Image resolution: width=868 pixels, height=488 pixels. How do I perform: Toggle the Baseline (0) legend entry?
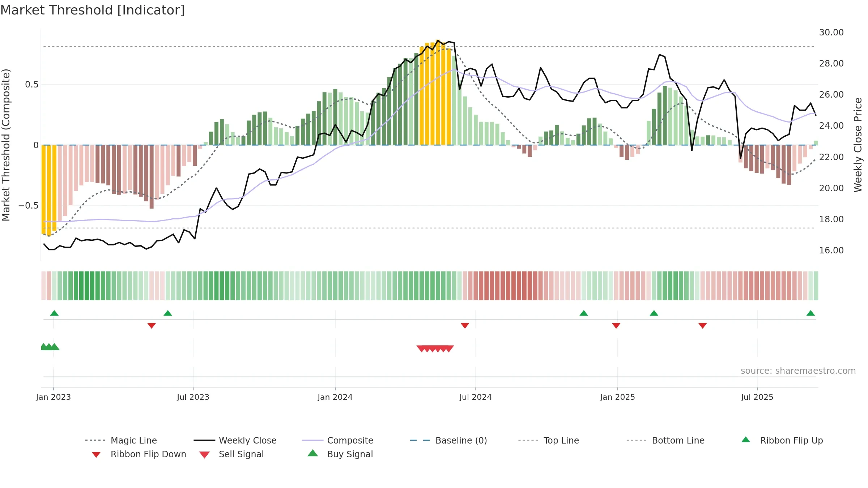coord(448,440)
